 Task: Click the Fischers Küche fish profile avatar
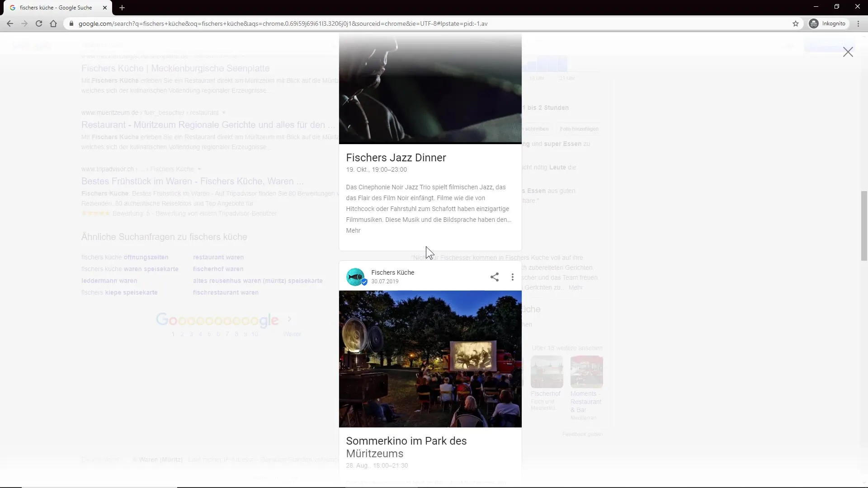(x=355, y=277)
